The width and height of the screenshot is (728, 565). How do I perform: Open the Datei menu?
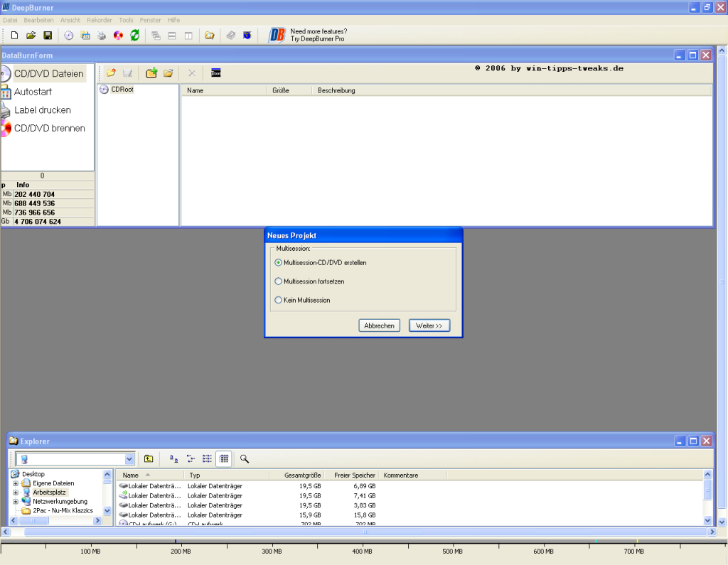[10, 20]
